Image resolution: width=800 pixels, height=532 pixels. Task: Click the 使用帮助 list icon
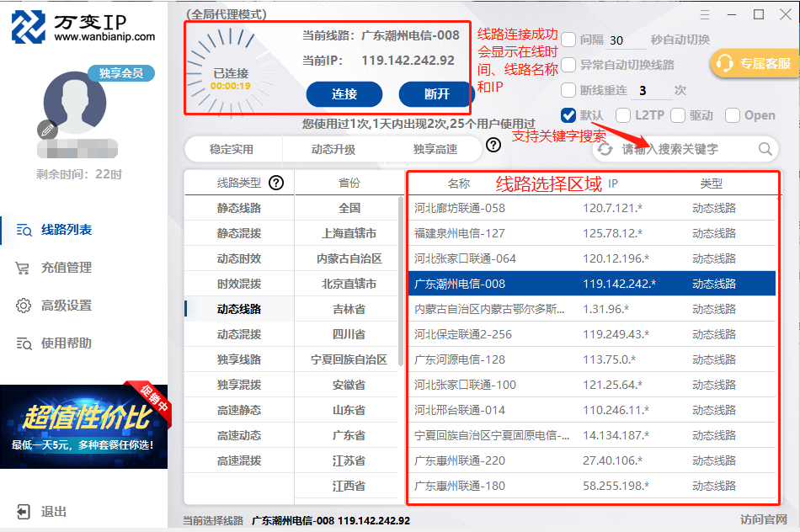coord(24,343)
